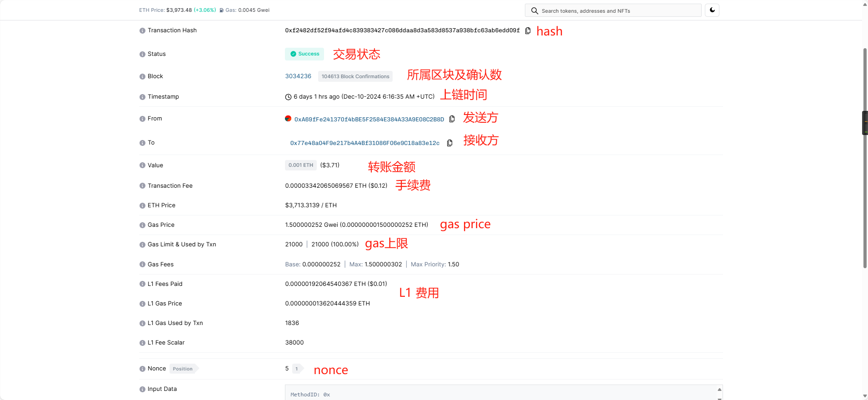This screenshot has width=868, height=400.
Task: Copy the transaction hash to clipboard
Action: pos(528,30)
